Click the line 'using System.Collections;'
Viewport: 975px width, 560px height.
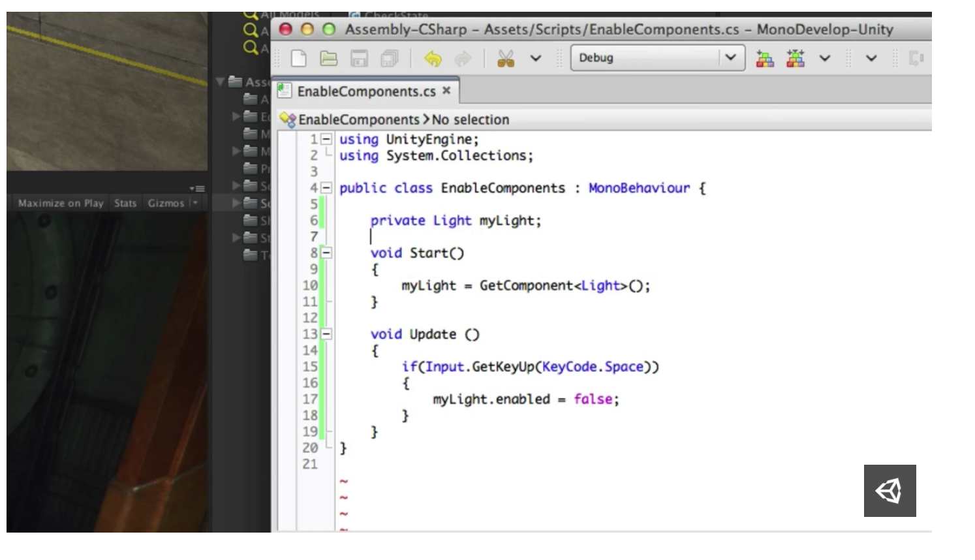coord(436,156)
